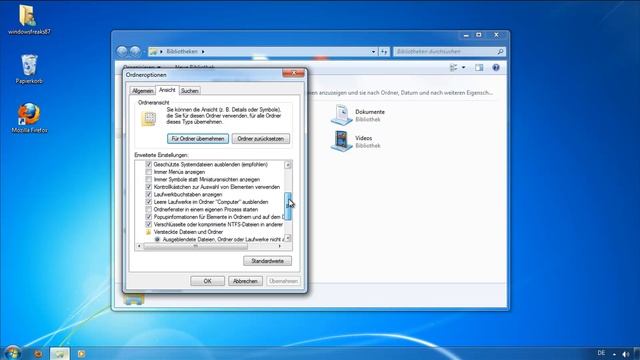Open the view options dropdown arrow
Screen dimensions: 640x360
coord(463,68)
